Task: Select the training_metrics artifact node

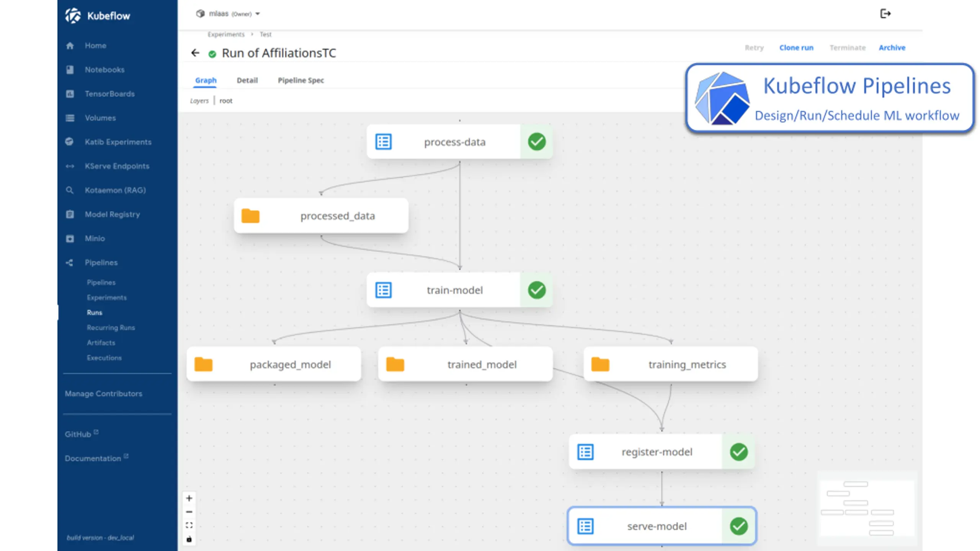Action: click(x=671, y=364)
